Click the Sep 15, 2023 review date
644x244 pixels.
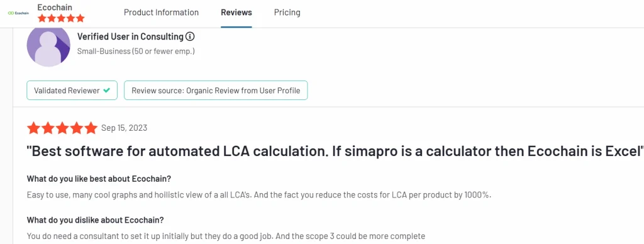[124, 128]
